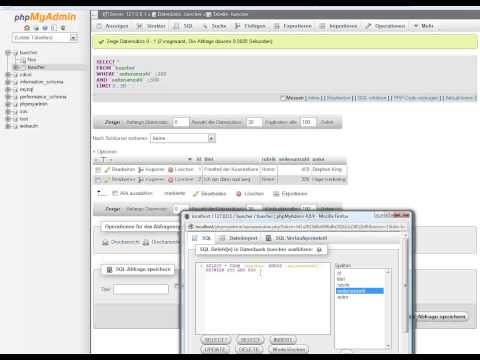The image size is (480, 360).
Task: Open the SQL tab in the main window
Action: [x=184, y=26]
